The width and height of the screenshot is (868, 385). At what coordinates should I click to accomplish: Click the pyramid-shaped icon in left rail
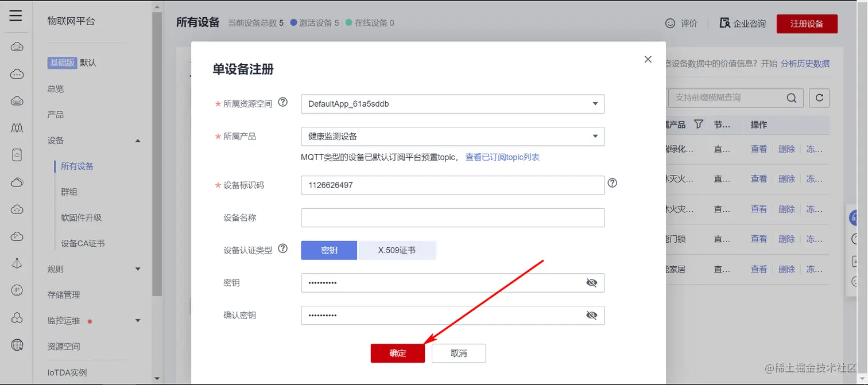pyautogui.click(x=17, y=263)
